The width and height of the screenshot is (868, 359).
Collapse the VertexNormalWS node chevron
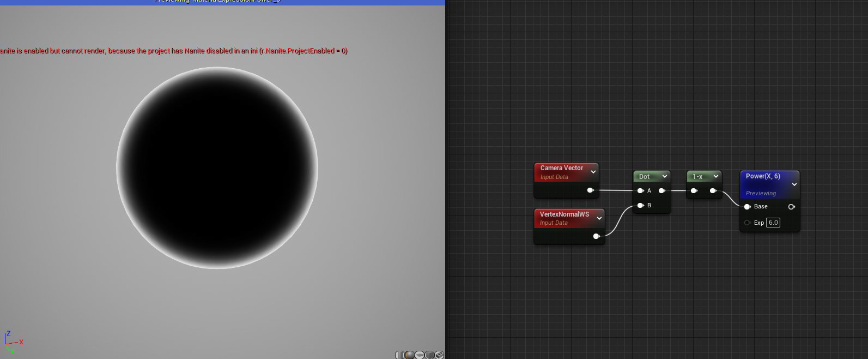599,218
